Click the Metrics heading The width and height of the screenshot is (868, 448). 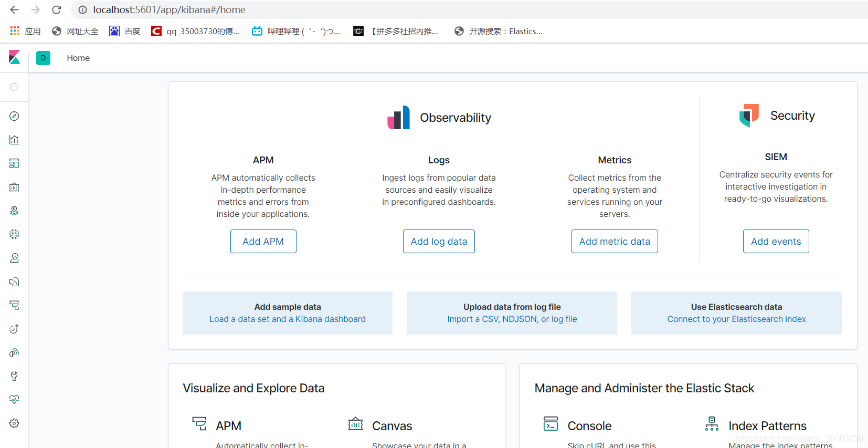[x=615, y=160]
